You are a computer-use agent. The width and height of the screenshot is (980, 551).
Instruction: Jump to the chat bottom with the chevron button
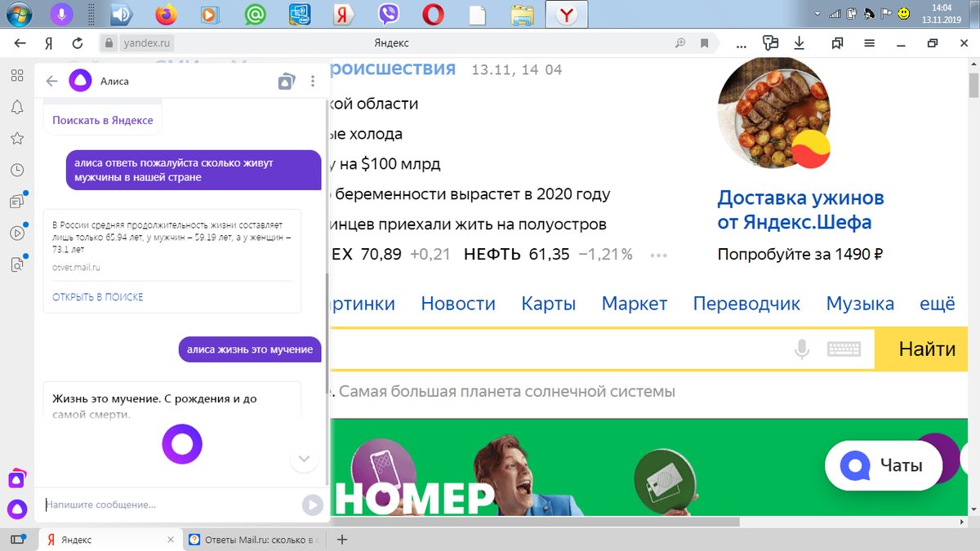[x=304, y=459]
